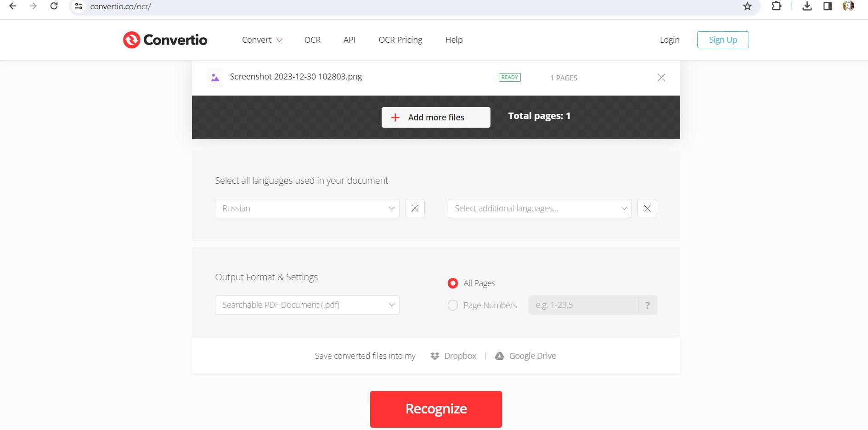Click the image thumbnail icon next to the screenshot filename
Screen dimensions: 868x430
point(214,77)
